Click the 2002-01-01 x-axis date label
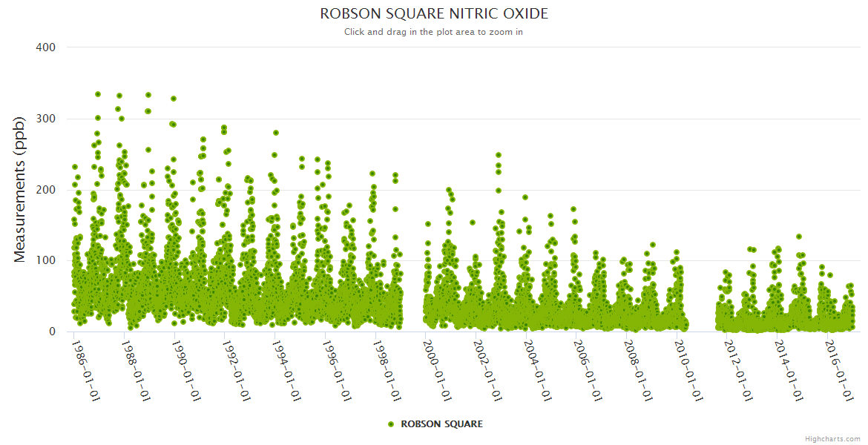Screen dimensions: 868x445 487,370
